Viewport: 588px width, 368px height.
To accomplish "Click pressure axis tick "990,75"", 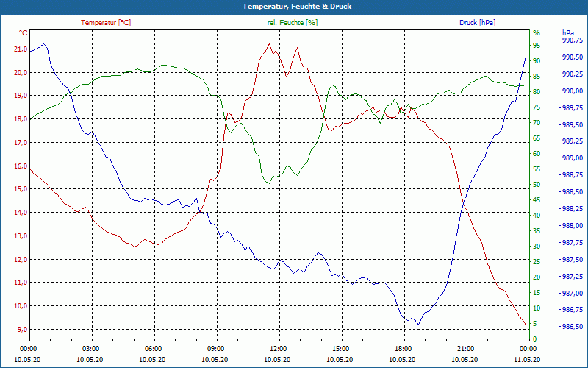I will point(573,40).
